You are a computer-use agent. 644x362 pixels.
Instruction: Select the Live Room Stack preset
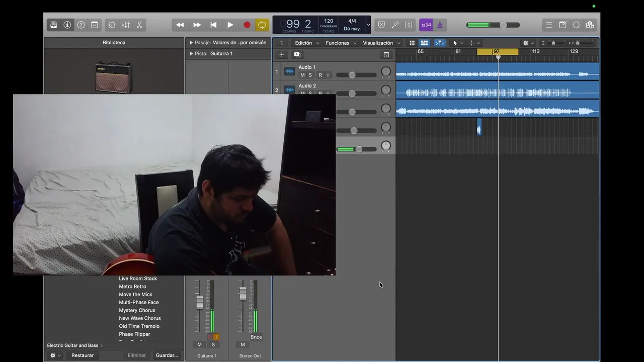138,279
